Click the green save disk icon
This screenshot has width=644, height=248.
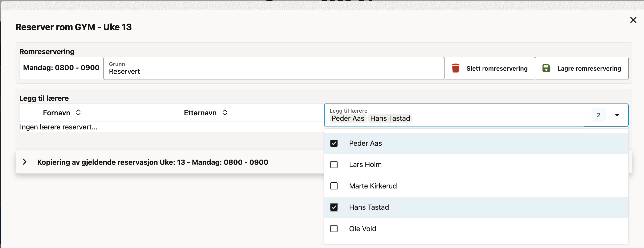point(546,68)
